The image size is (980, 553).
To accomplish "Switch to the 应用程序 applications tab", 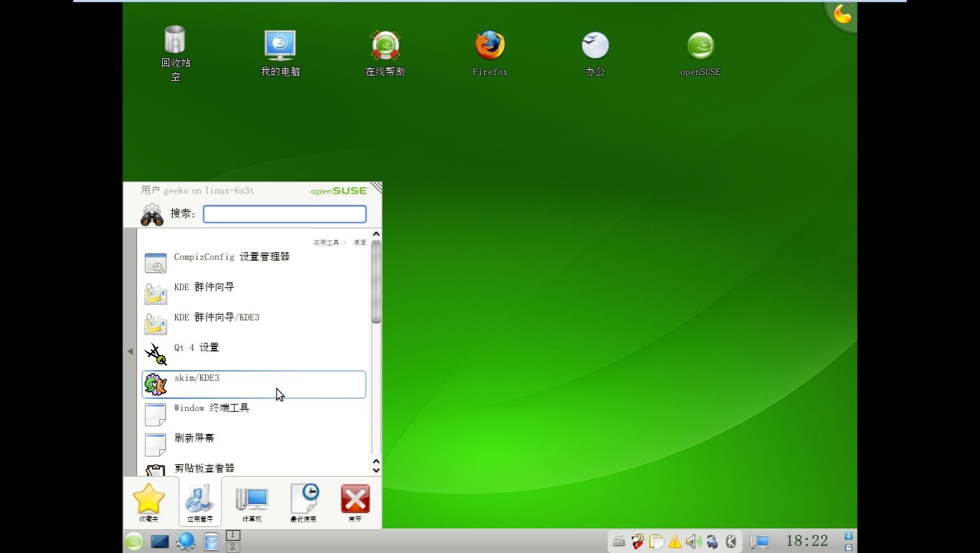I will click(x=200, y=503).
